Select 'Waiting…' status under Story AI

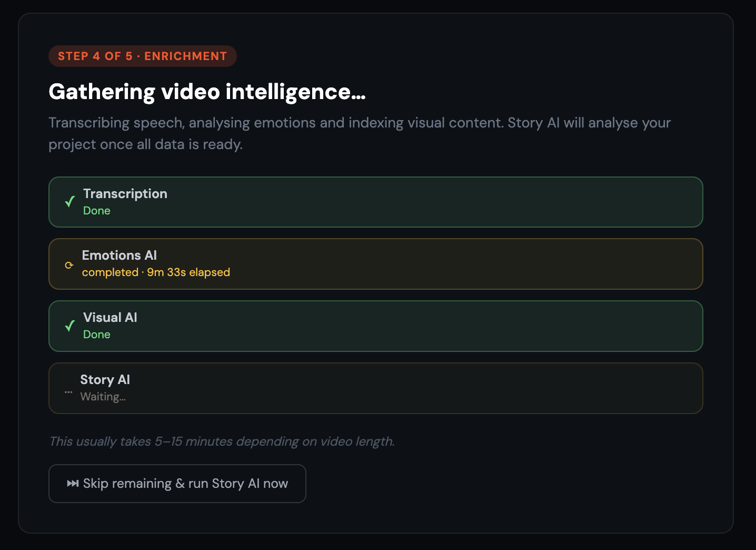pyautogui.click(x=103, y=397)
